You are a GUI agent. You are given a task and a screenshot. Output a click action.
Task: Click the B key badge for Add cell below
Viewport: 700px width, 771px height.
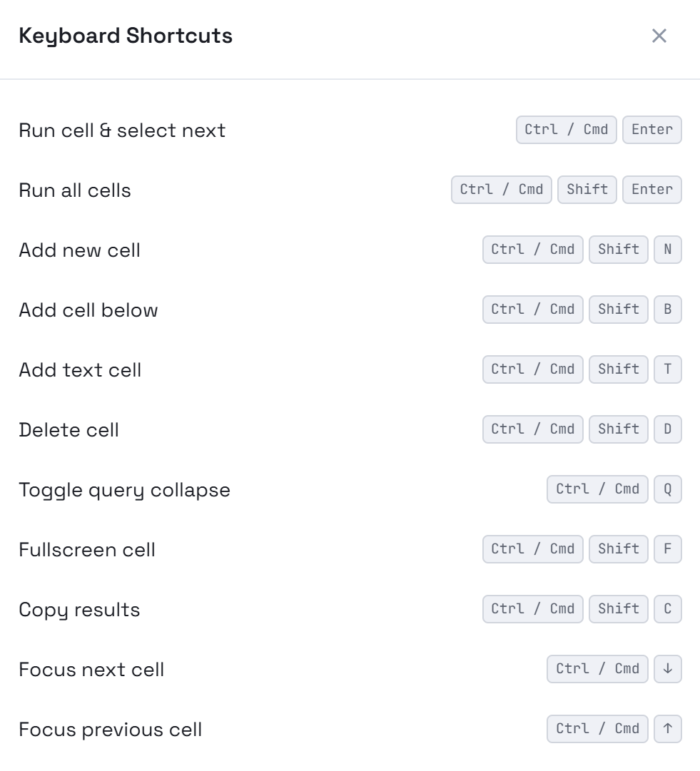coord(668,310)
